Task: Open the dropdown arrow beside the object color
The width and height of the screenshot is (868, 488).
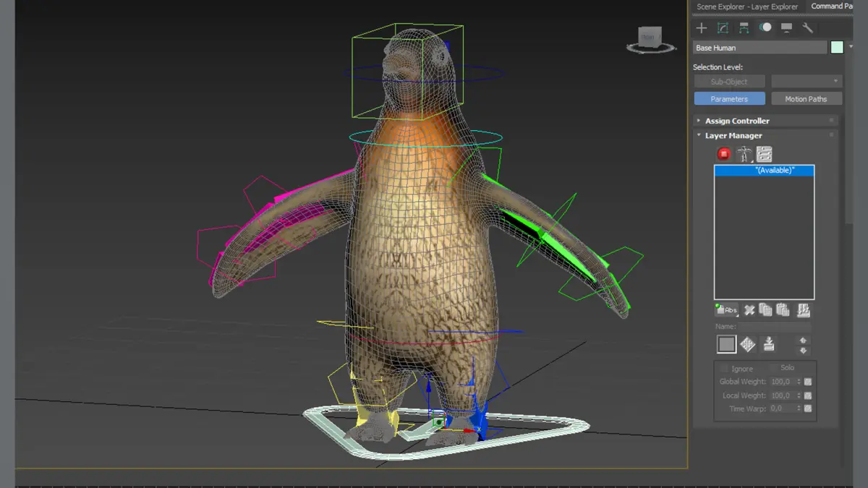Action: pos(851,48)
